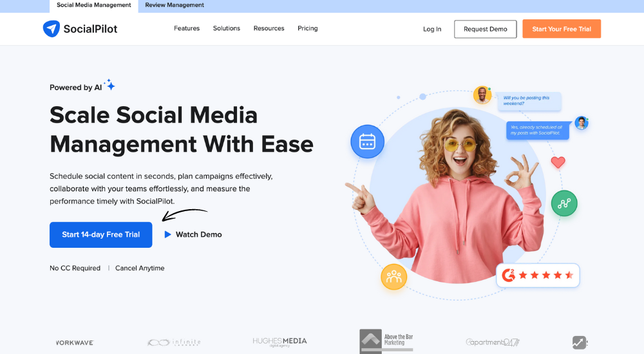Click the Log In link
The image size is (644, 354).
(x=432, y=29)
